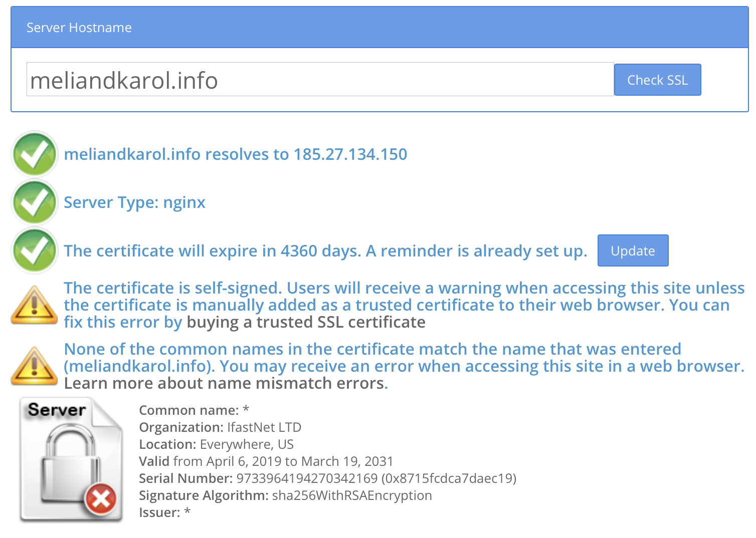Click the warning triangle beside name mismatch message
This screenshot has height=538, width=756.
click(x=34, y=366)
